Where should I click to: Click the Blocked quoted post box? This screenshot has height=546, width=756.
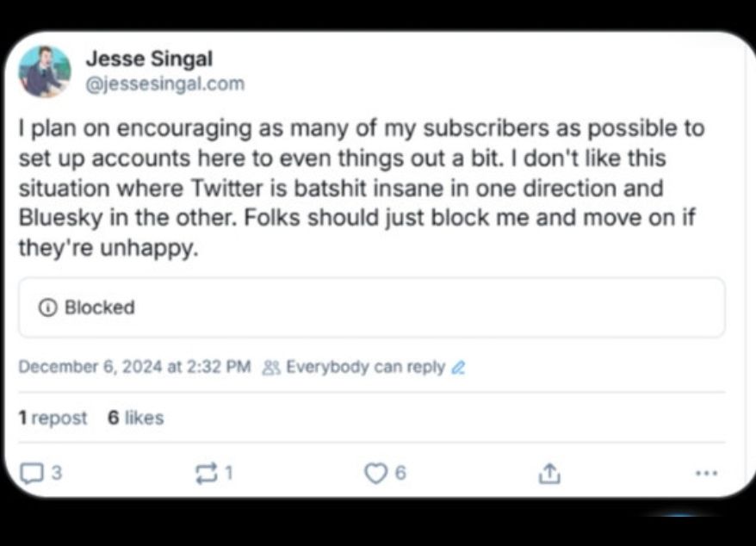[x=370, y=307]
